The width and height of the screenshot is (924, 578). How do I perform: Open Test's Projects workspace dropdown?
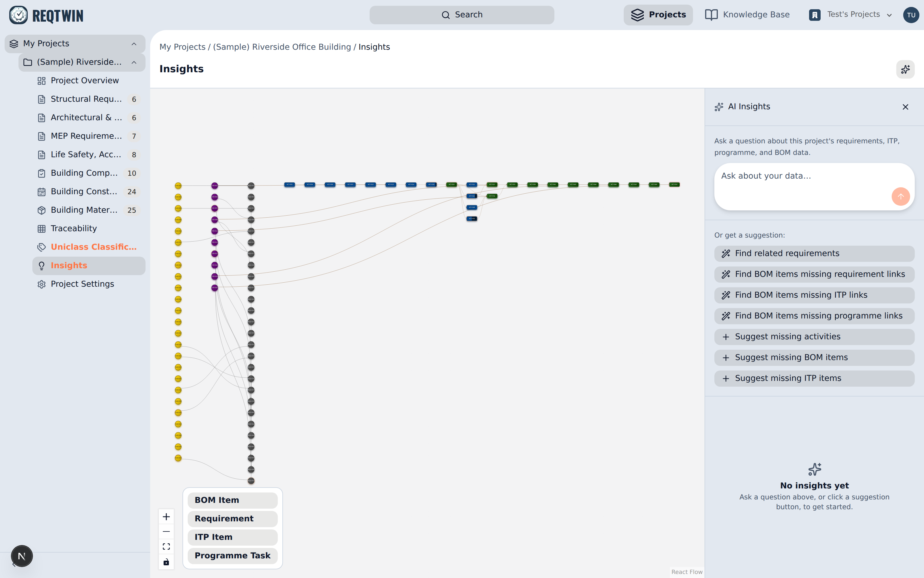click(850, 15)
